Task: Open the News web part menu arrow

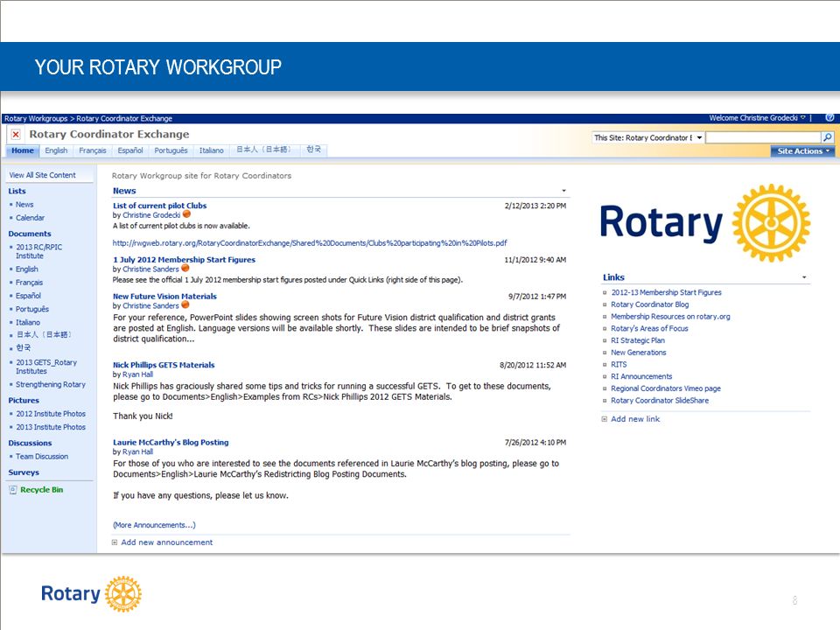Action: point(563,191)
